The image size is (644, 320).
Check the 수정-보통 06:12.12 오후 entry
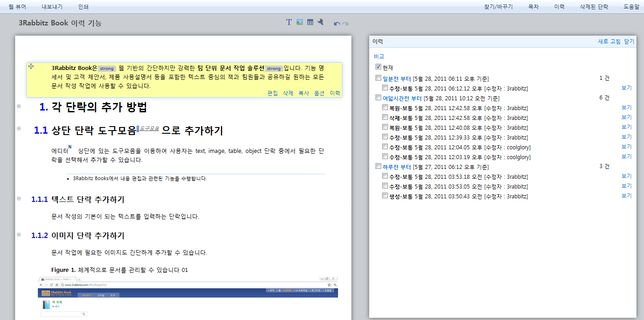click(x=385, y=88)
